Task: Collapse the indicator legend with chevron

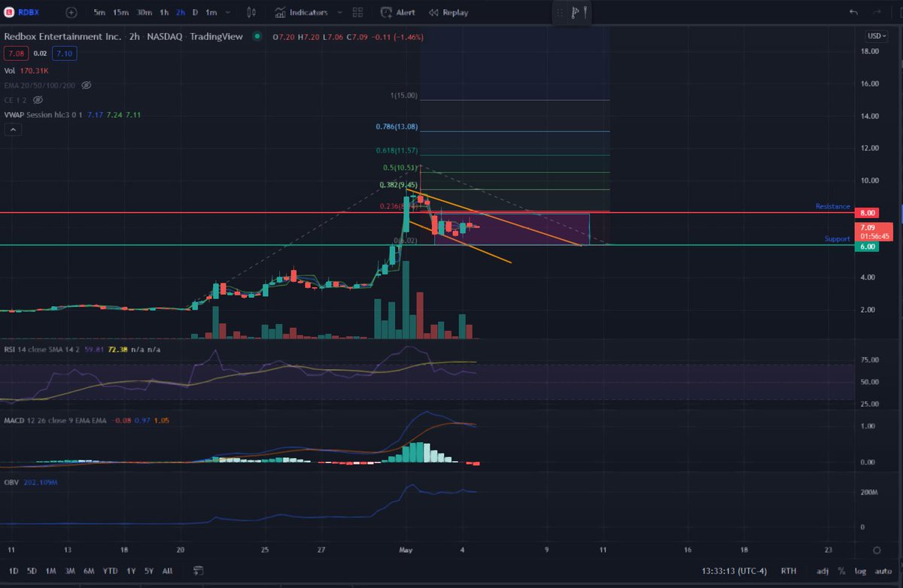Action: click(x=13, y=129)
